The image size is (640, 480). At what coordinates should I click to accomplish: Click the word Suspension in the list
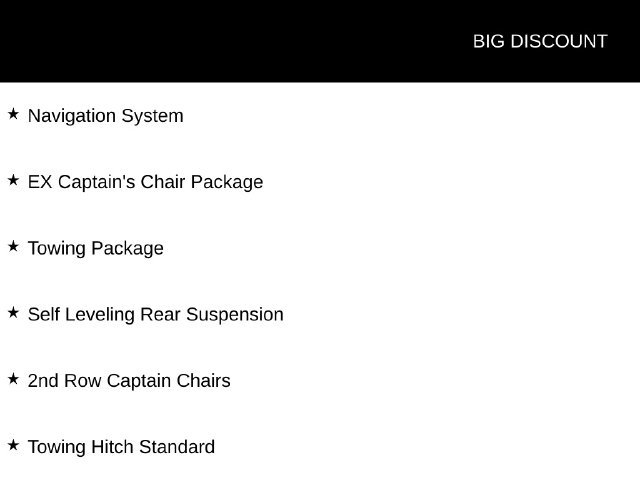pyautogui.click(x=235, y=315)
